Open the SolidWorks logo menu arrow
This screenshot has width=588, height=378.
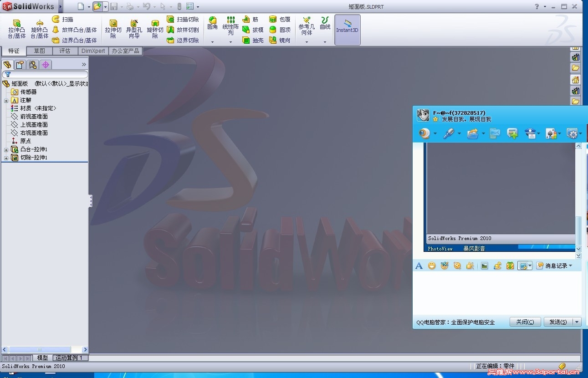click(61, 6)
